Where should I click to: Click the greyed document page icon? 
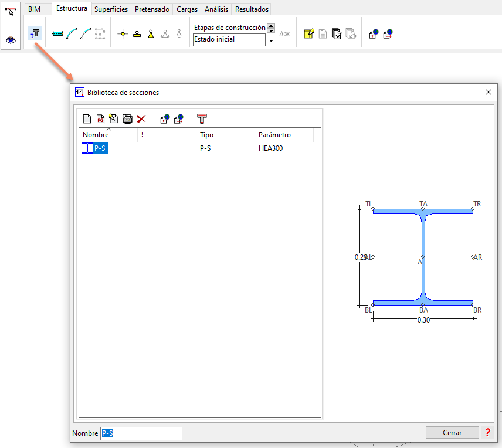point(323,34)
